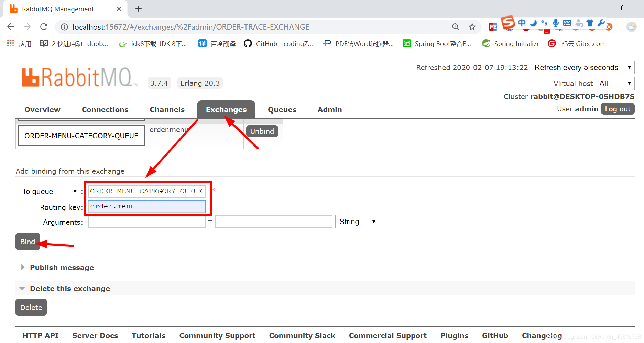The height and width of the screenshot is (343, 644).
Task: Open the FE browser extension
Action: click(493, 27)
